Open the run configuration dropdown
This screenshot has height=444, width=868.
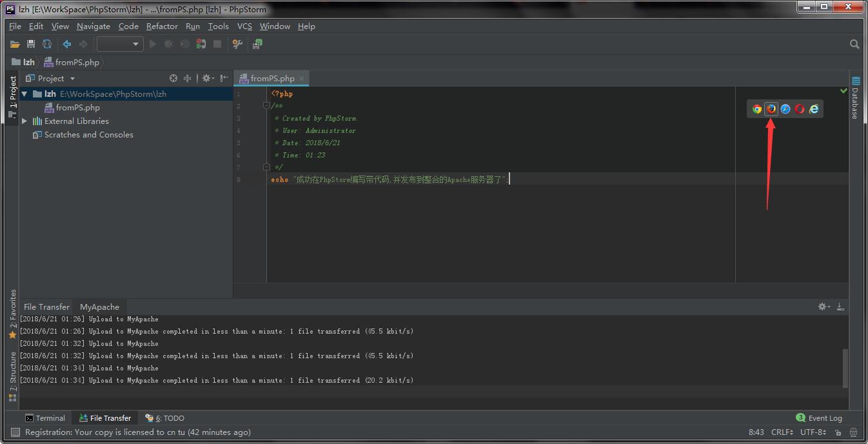click(x=119, y=44)
